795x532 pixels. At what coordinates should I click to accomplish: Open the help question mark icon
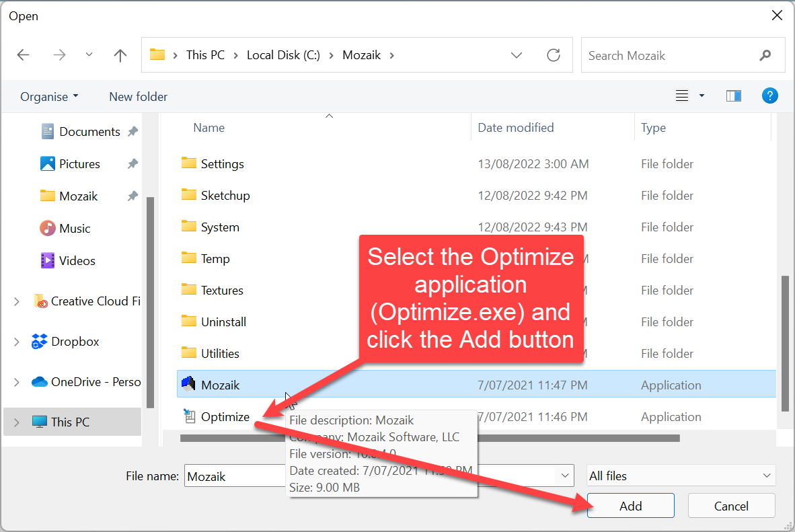coord(769,96)
